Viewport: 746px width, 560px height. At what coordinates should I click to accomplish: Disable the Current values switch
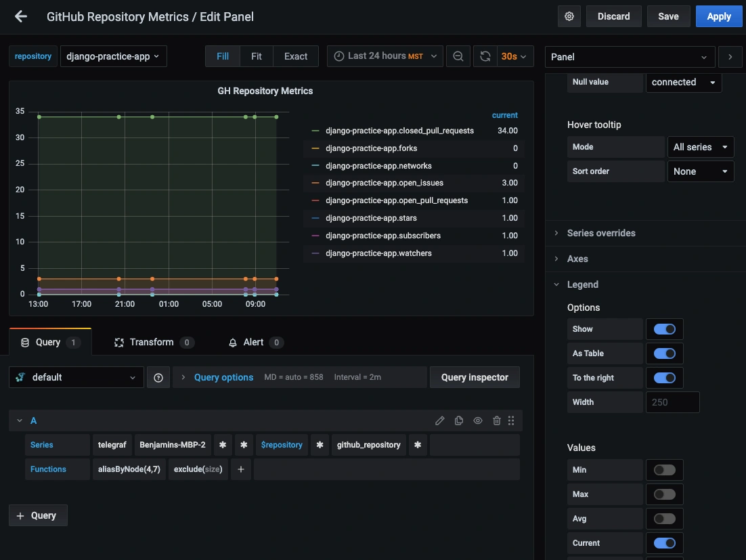(x=665, y=543)
